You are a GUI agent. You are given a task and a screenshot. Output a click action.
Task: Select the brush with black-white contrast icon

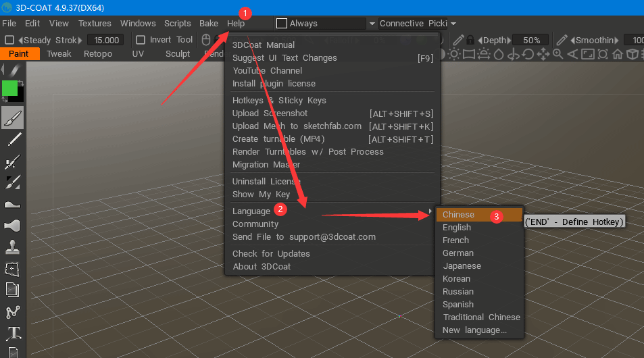12,182
